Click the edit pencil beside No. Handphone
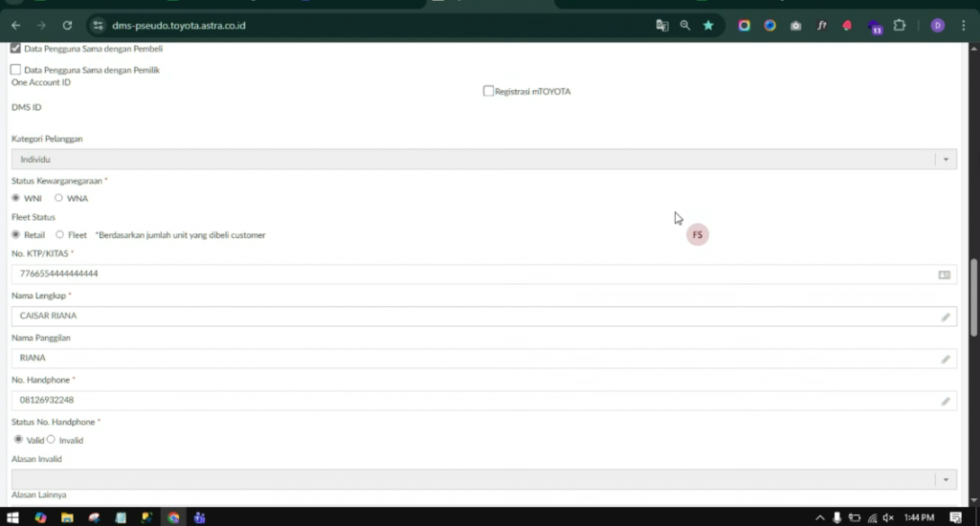The width and height of the screenshot is (980, 526). tap(945, 401)
